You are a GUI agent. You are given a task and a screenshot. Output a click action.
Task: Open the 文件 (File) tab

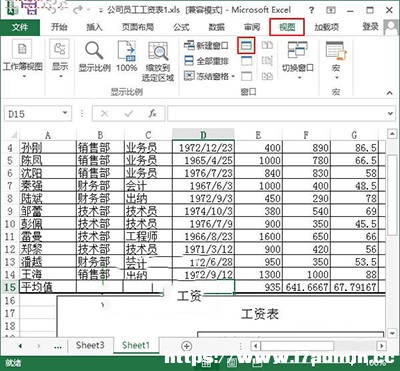[20, 27]
